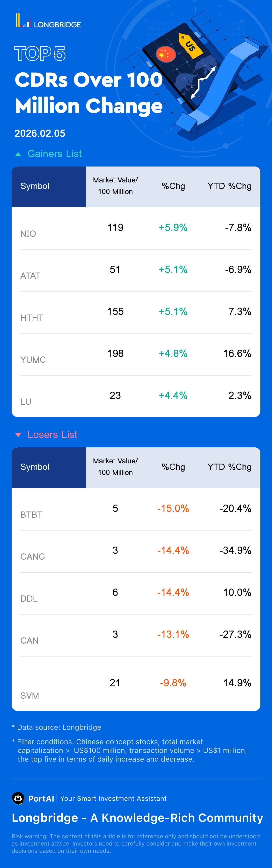The width and height of the screenshot is (272, 868).
Task: Click the PortAI brand name text
Action: [x=41, y=799]
